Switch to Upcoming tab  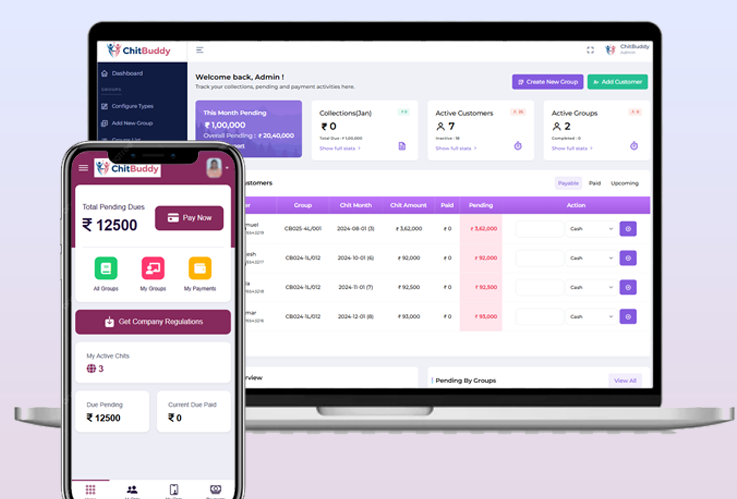(x=625, y=183)
